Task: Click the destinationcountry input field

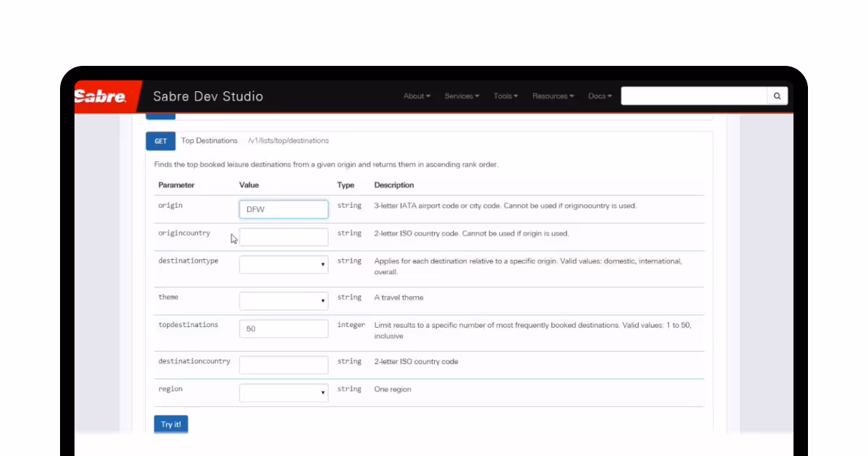Action: point(284,365)
